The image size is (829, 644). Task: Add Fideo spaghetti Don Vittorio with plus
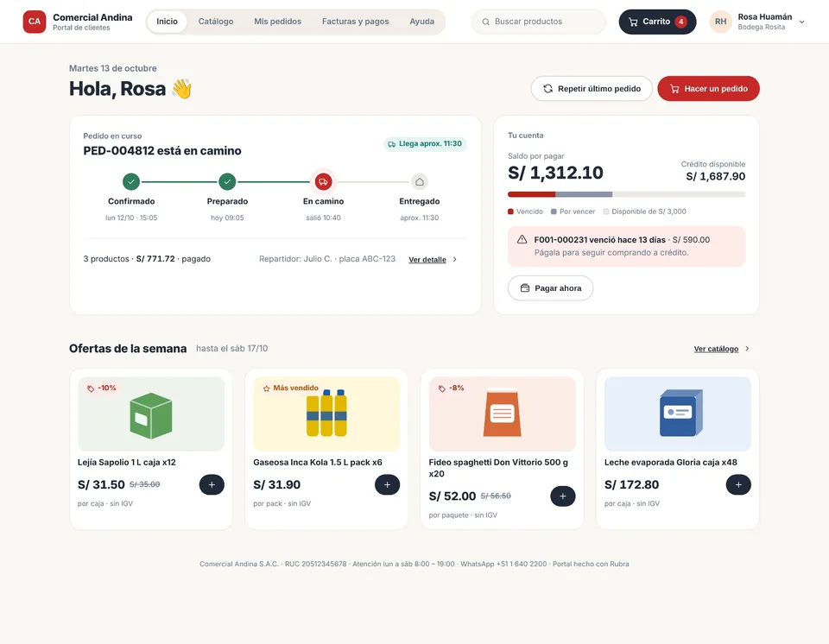coord(562,496)
